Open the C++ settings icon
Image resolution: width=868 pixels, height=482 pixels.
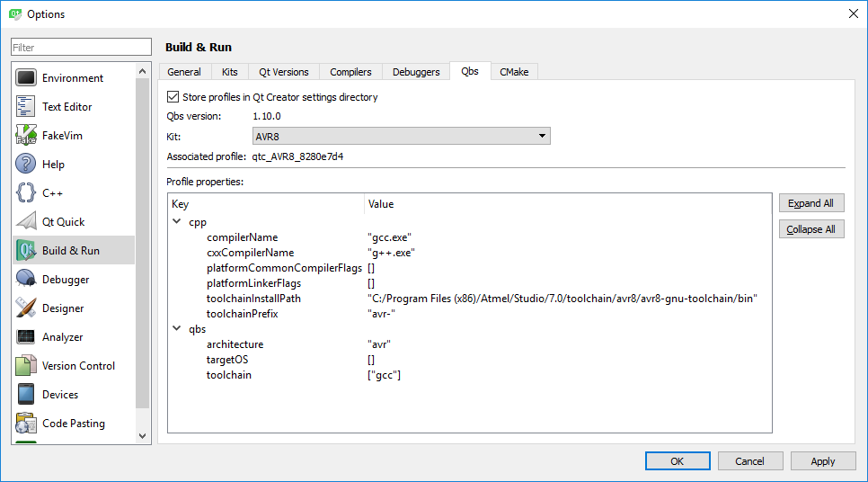coord(26,192)
